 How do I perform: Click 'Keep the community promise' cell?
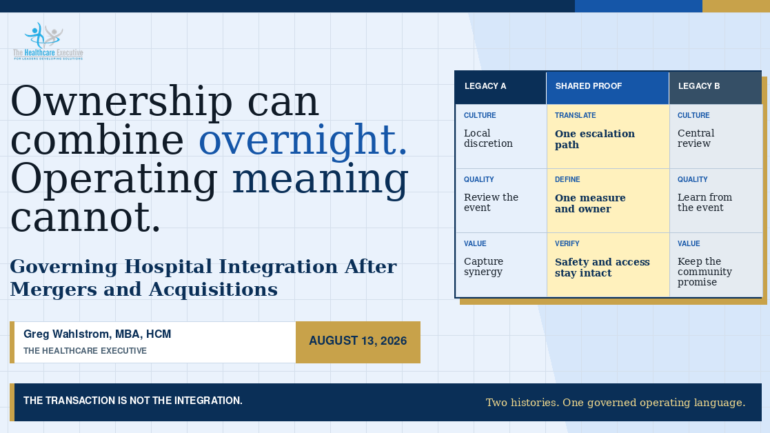pos(715,265)
